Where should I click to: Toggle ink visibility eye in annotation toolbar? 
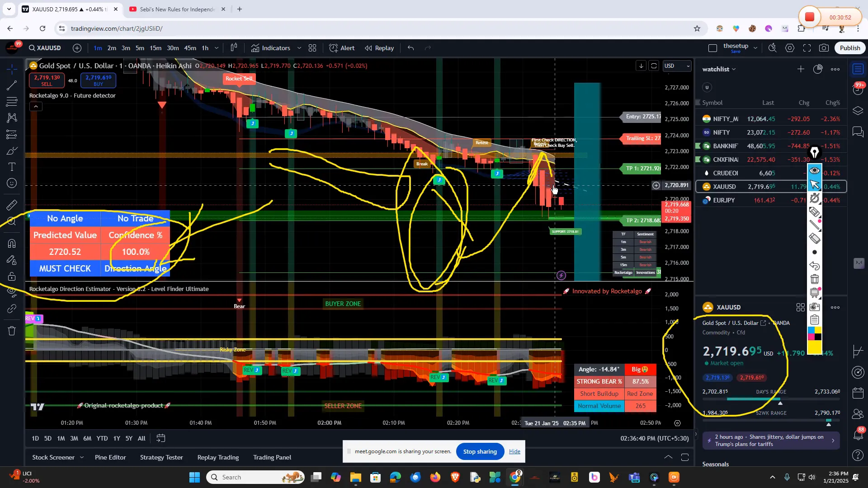[815, 170]
